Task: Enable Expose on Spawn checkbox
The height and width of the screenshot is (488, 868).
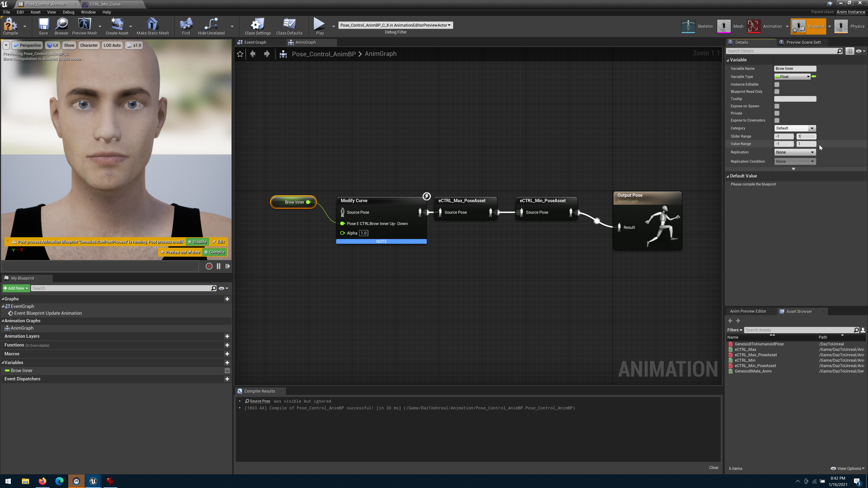Action: 777,106
